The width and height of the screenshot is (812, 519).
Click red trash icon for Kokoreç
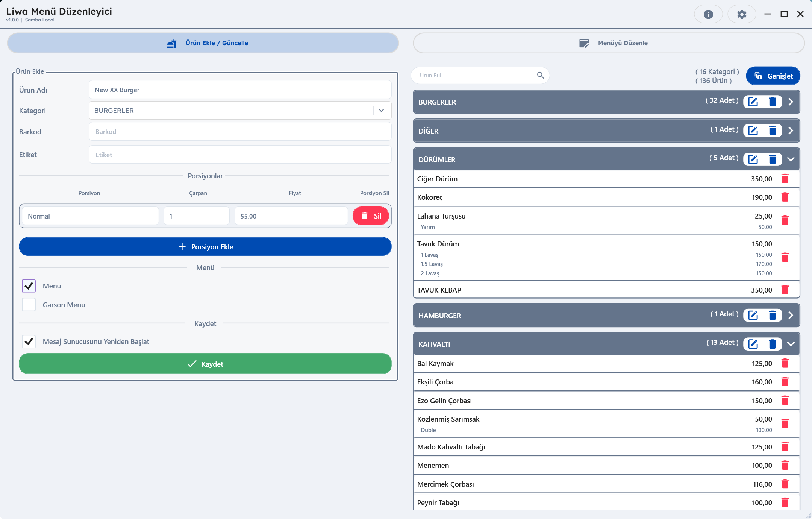click(785, 197)
